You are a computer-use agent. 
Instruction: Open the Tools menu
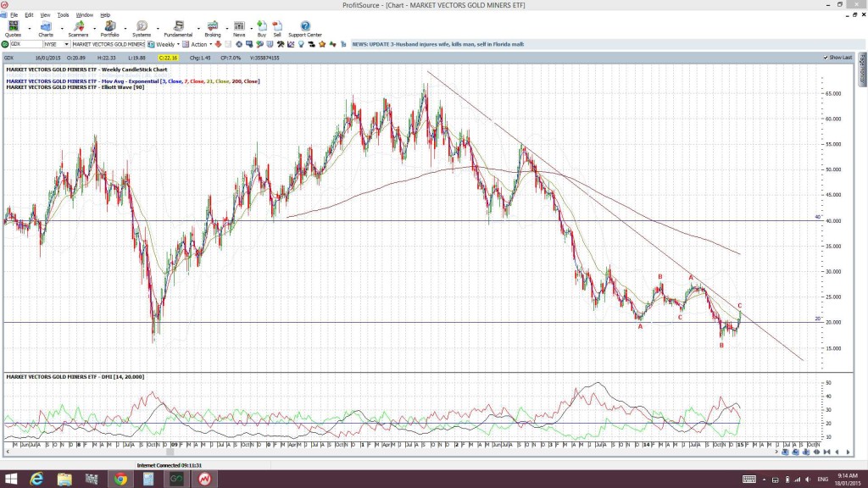(x=63, y=15)
